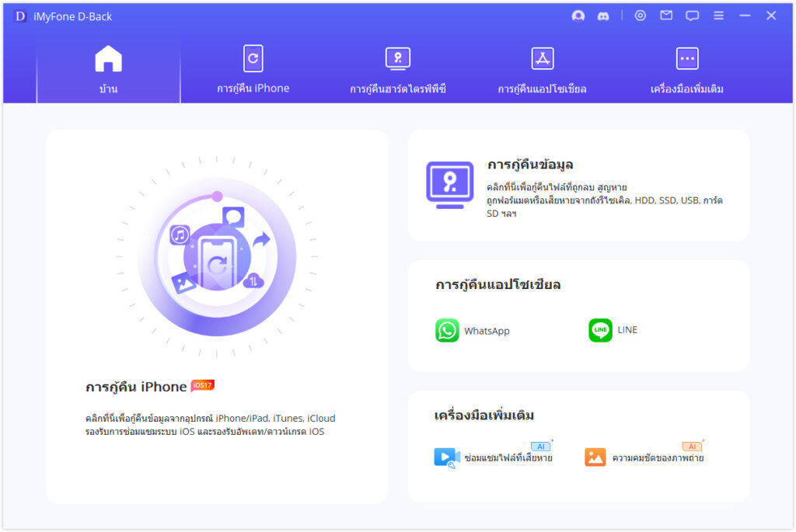This screenshot has width=796, height=532.
Task: Open the การกู้คืนข้อมูล card title
Action: (x=530, y=165)
